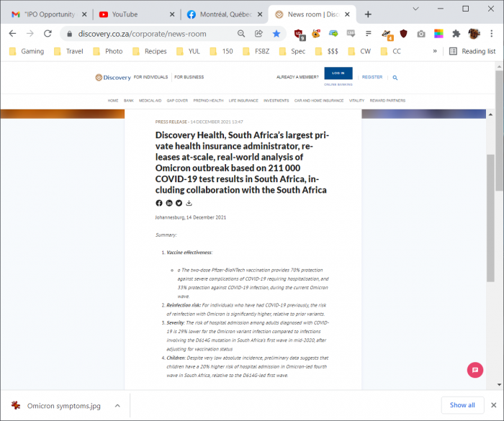This screenshot has height=421, width=504.
Task: Open the green and blue card extension
Action: pos(333,33)
